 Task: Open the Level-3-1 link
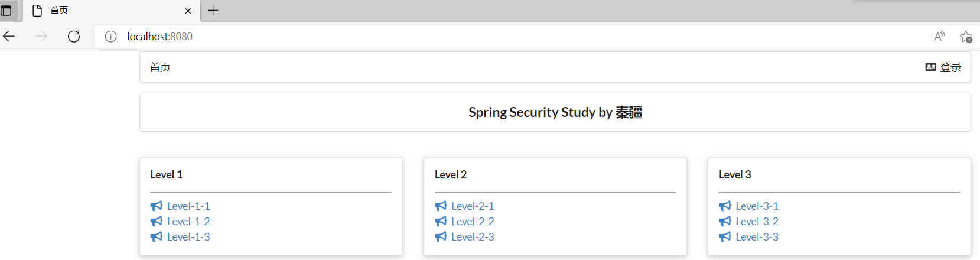[x=757, y=206]
